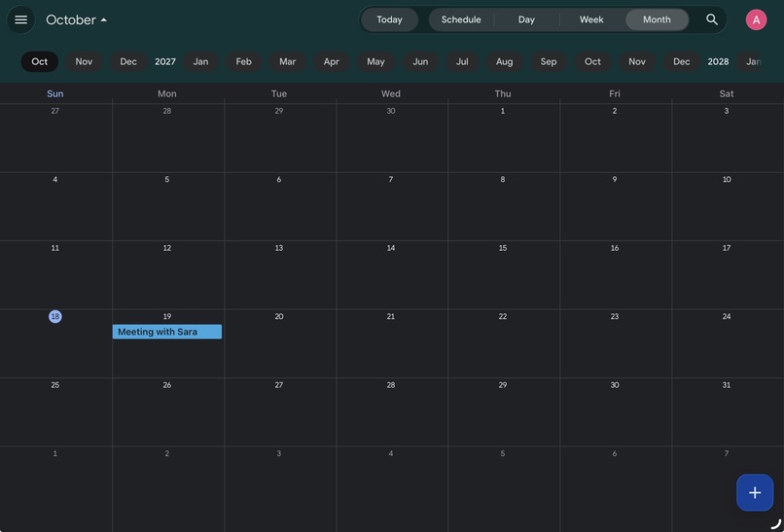Select the Month view tab

[x=657, y=19]
